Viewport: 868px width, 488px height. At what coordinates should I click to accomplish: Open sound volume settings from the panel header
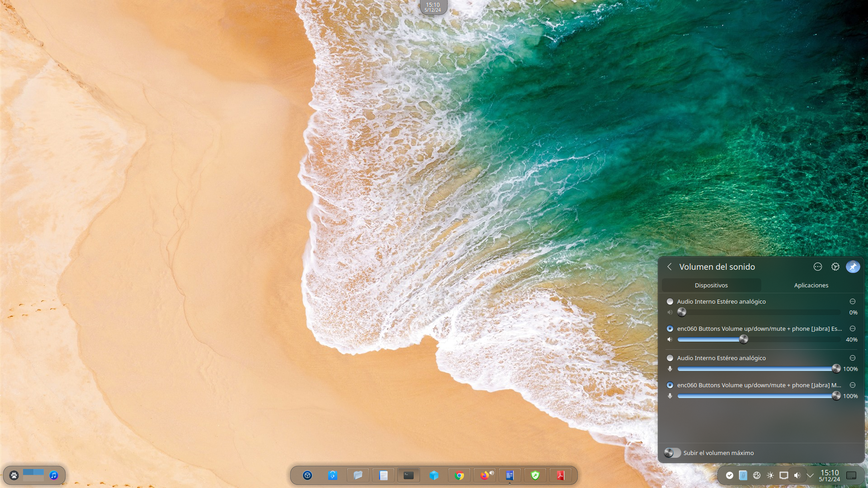(x=835, y=267)
